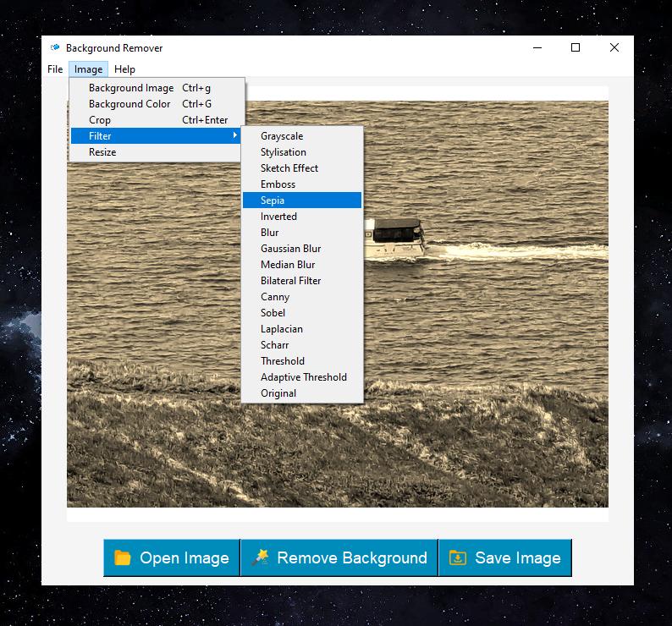Viewport: 672px width, 626px height.
Task: Select the Image menu
Action: [x=88, y=69]
